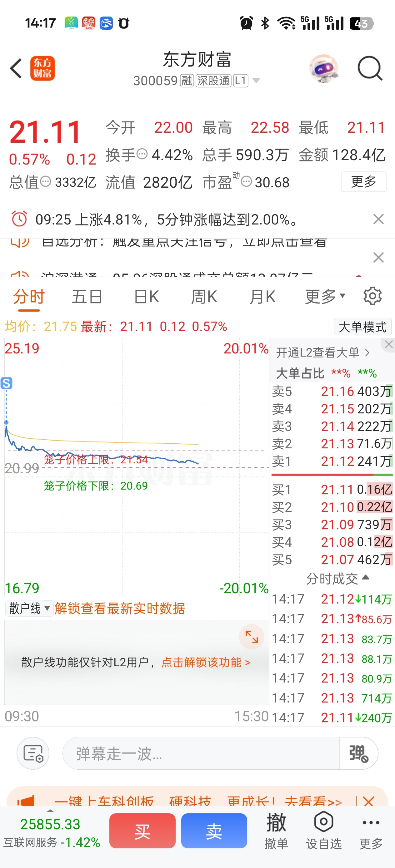
Task: Open chart settings gear icon
Action: click(x=372, y=296)
